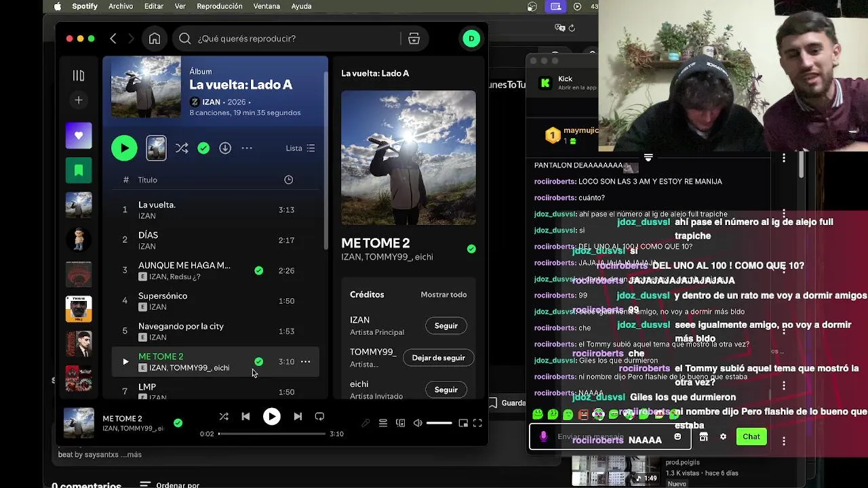Select the track DÍAS
Screen dimensions: 868x488
[x=148, y=235]
